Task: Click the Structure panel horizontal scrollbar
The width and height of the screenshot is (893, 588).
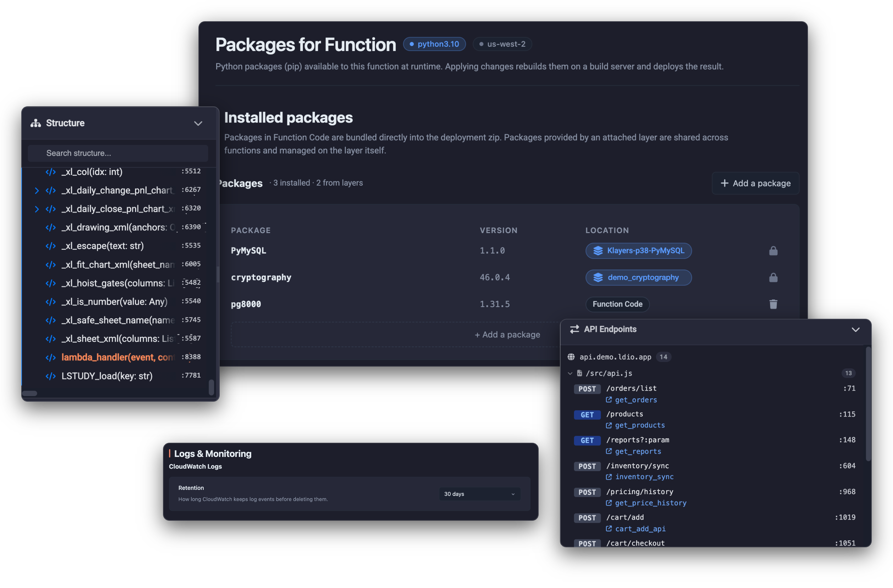Action: [30, 394]
